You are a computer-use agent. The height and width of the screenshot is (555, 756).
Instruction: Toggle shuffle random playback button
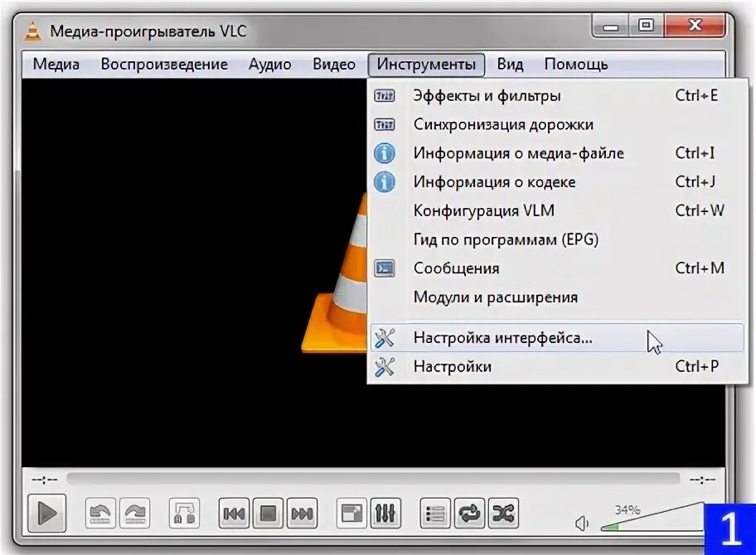pyautogui.click(x=503, y=514)
